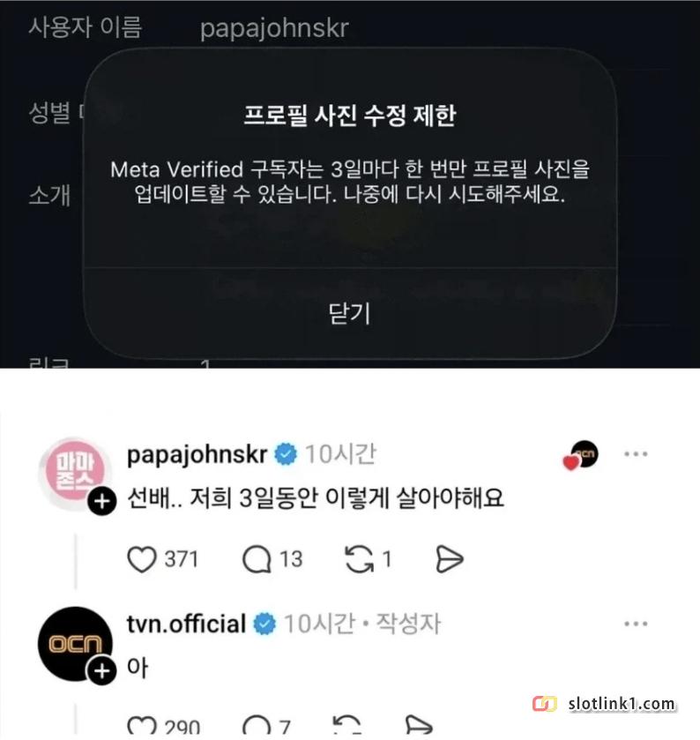Follow papajohnskr using the plus badge
The width and height of the screenshot is (700, 740).
coord(102,501)
